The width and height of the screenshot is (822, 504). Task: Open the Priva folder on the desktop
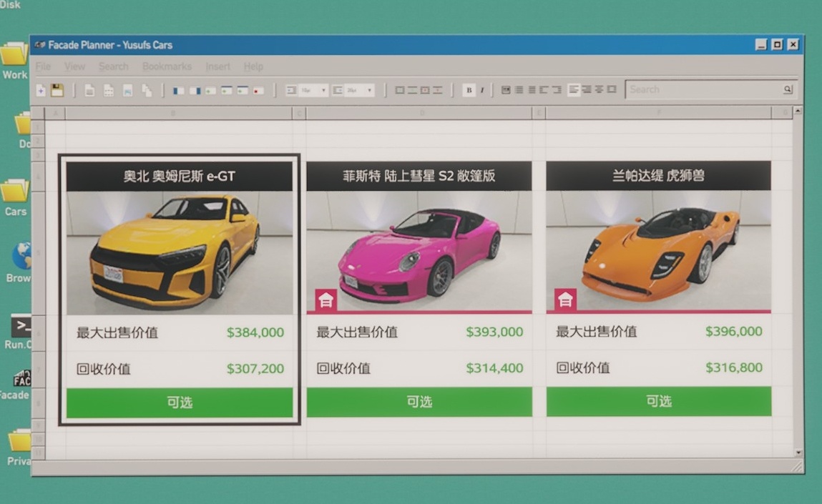[x=19, y=448]
